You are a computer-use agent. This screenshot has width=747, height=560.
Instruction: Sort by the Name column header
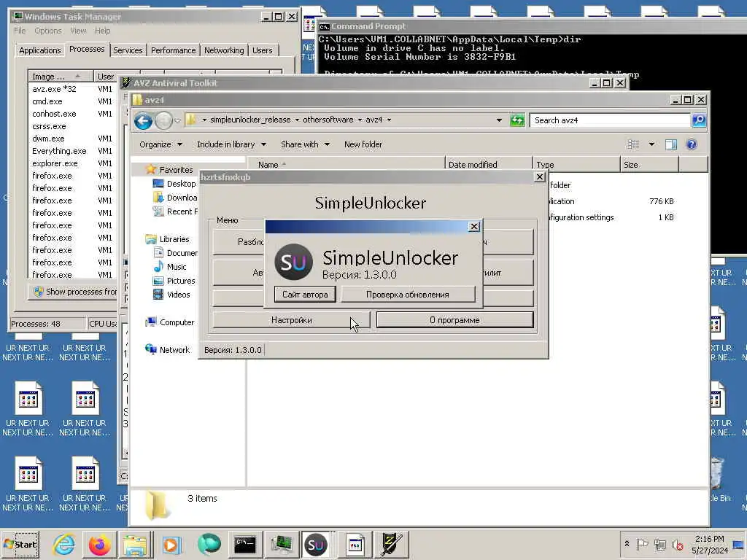pyautogui.click(x=346, y=165)
